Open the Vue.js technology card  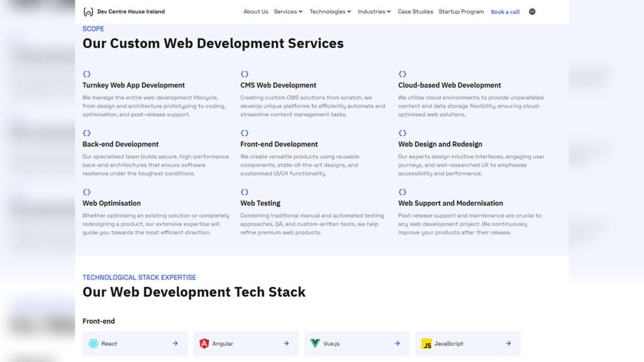(x=357, y=344)
